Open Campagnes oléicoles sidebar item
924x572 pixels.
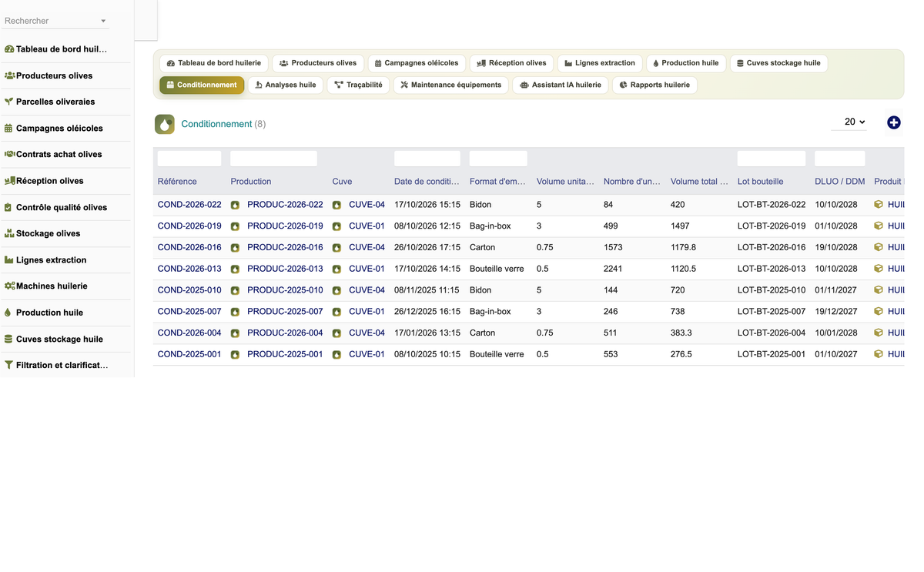65,128
